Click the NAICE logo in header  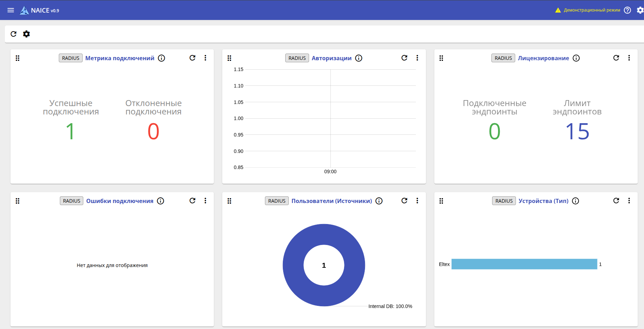click(x=39, y=10)
